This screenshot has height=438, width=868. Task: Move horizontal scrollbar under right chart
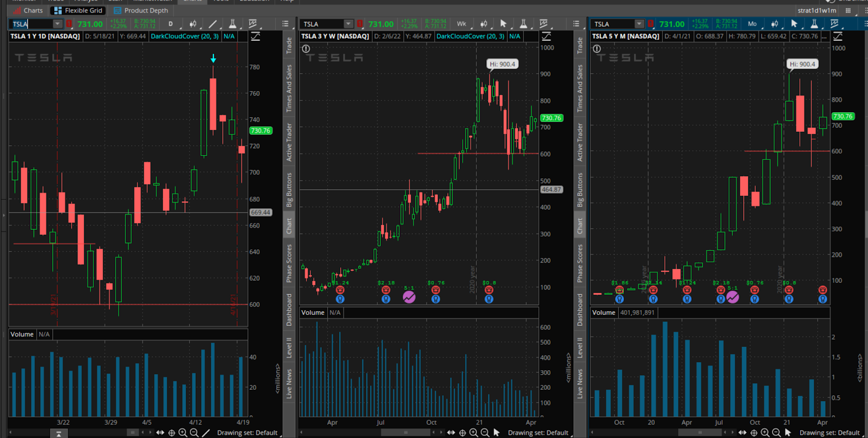click(700, 433)
